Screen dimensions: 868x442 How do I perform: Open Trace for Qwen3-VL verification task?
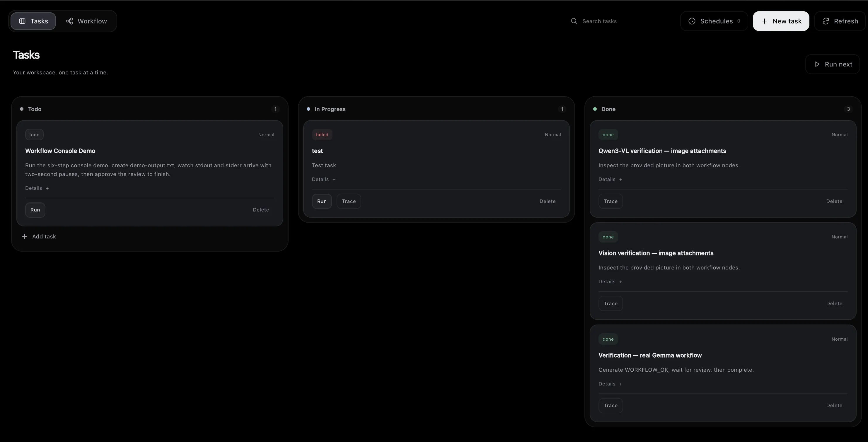click(611, 201)
